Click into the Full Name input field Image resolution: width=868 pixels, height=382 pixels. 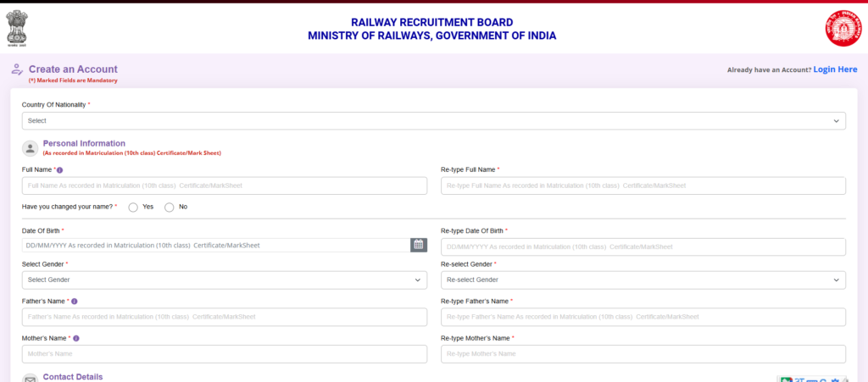(224, 185)
